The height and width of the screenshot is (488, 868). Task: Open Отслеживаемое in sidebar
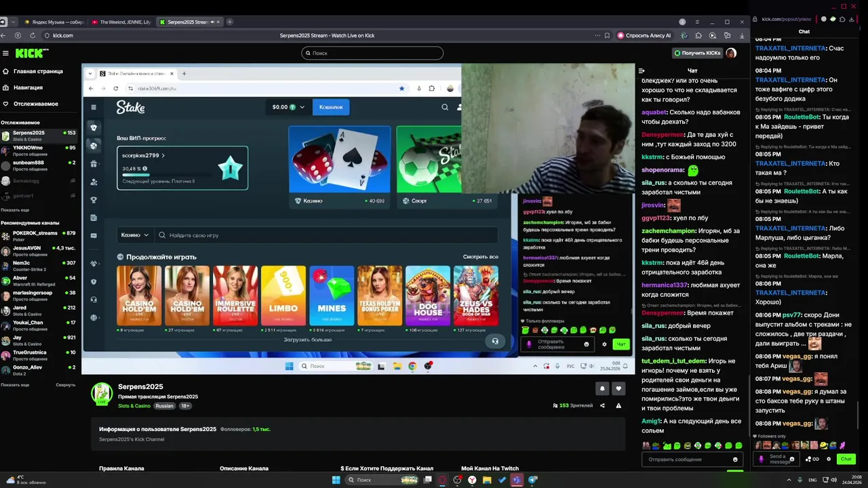(35, 104)
